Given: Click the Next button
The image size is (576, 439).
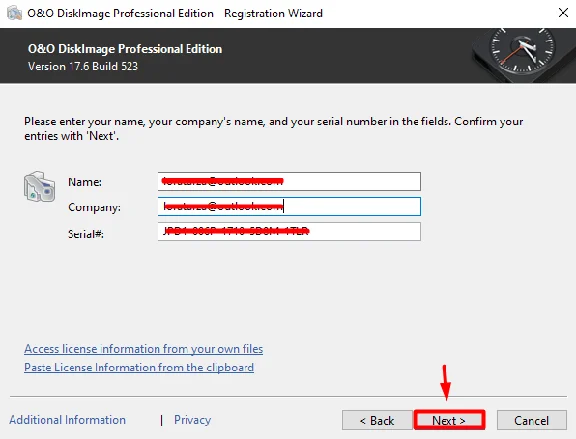Looking at the screenshot, I should coord(449,420).
